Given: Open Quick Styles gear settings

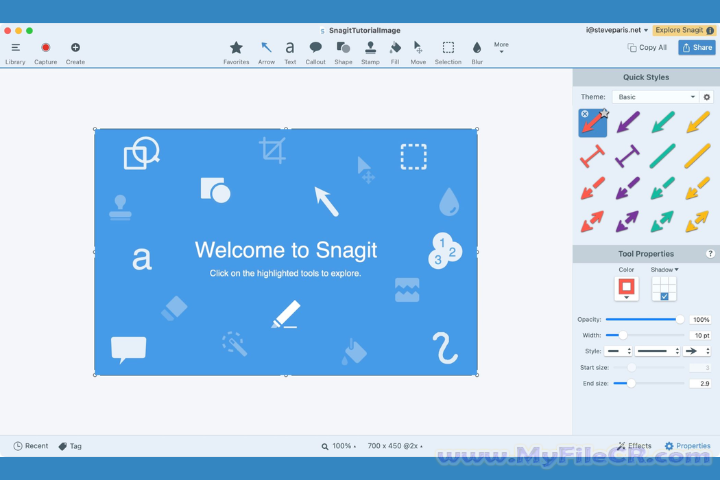Looking at the screenshot, I should (707, 97).
